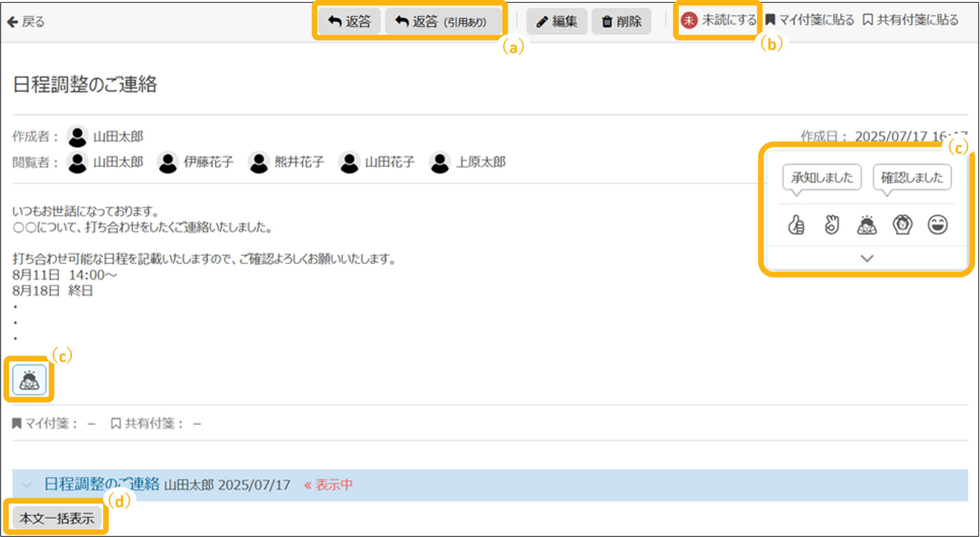Viewport: 980px width, 537px height.
Task: Click the 編集 edit button
Action: 557,21
